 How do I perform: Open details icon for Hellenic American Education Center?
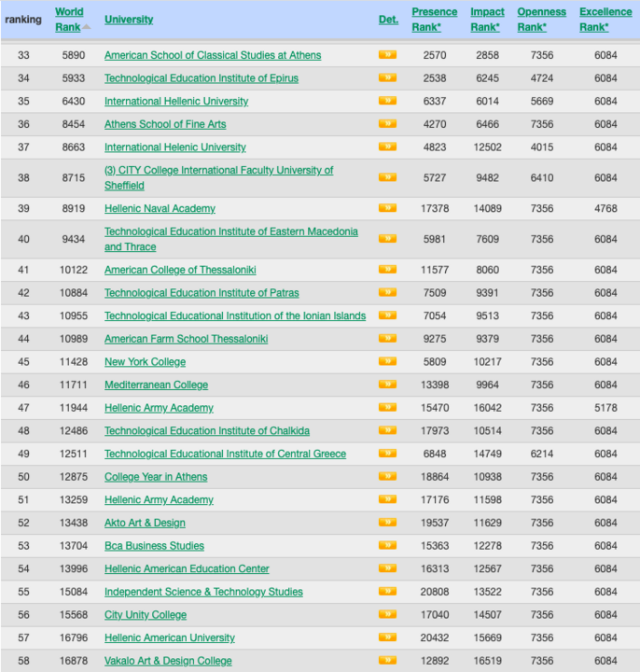pyautogui.click(x=387, y=568)
